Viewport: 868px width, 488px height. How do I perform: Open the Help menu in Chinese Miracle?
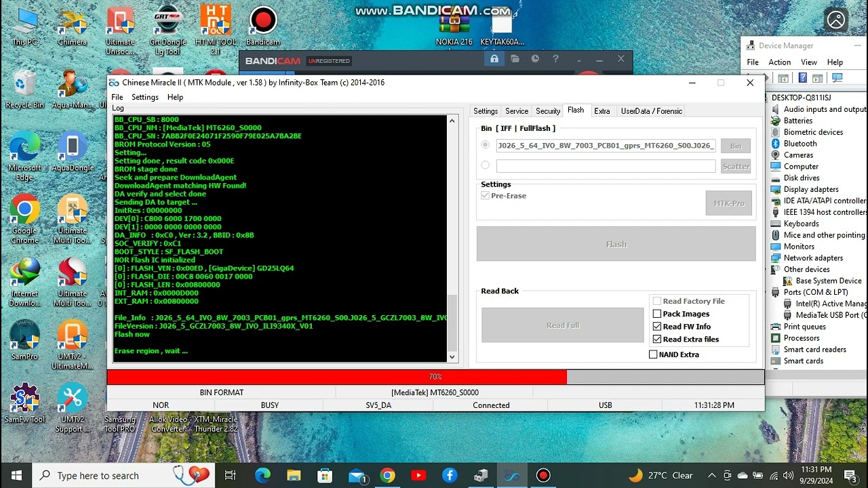(175, 97)
